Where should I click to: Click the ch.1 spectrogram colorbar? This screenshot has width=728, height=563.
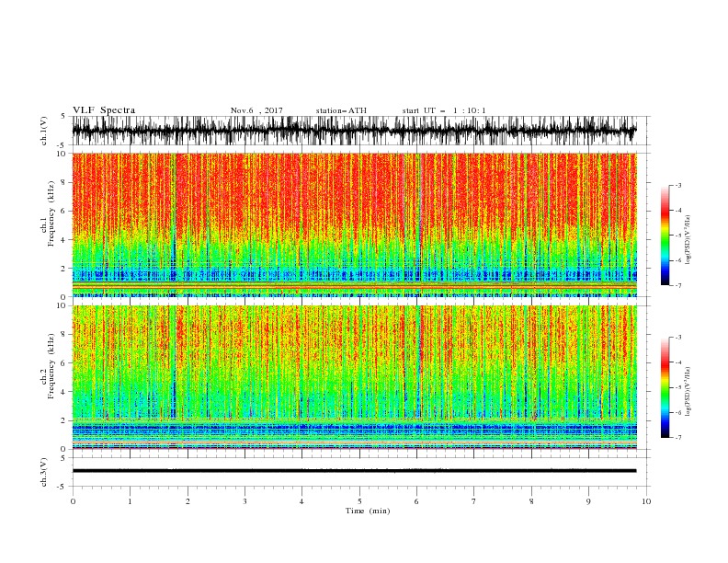tap(665, 236)
